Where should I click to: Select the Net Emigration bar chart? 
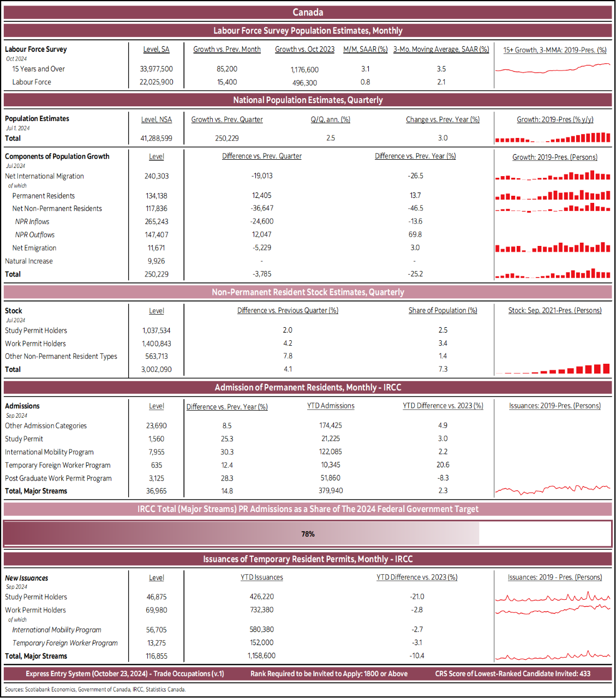pyautogui.click(x=553, y=247)
